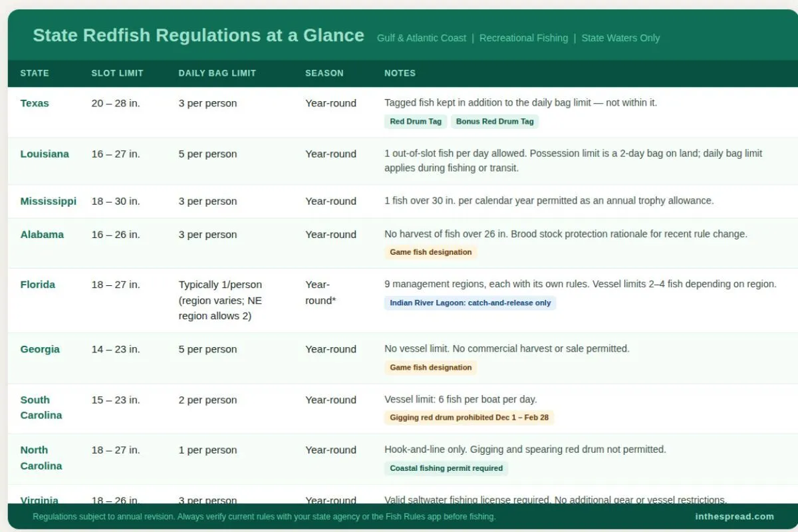The height and width of the screenshot is (532, 798).
Task: Open the Indian River Lagoon catch-and-release badge
Action: (470, 303)
